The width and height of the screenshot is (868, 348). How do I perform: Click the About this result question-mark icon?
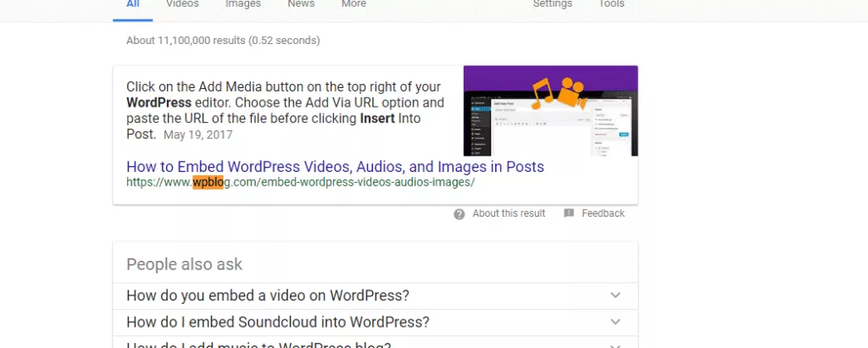[x=459, y=214]
